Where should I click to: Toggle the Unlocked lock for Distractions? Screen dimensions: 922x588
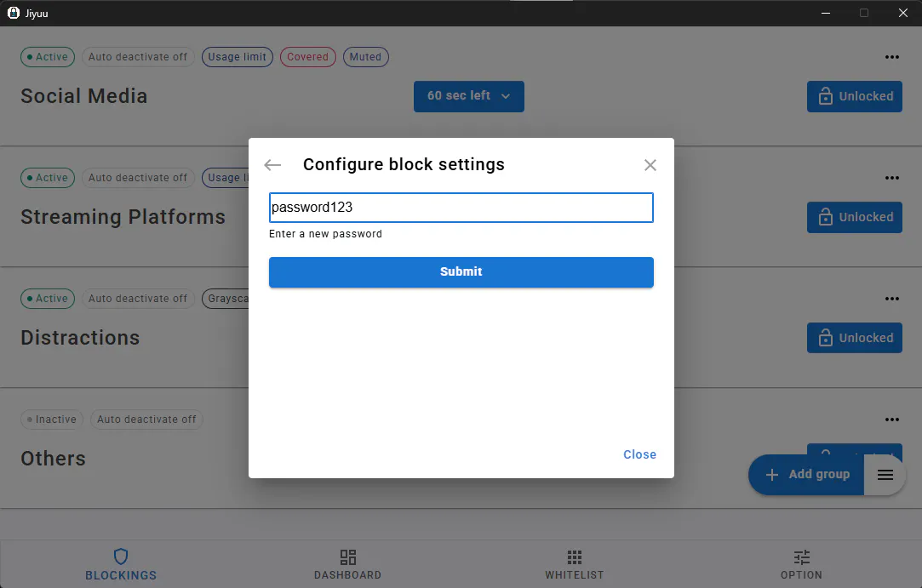point(855,338)
